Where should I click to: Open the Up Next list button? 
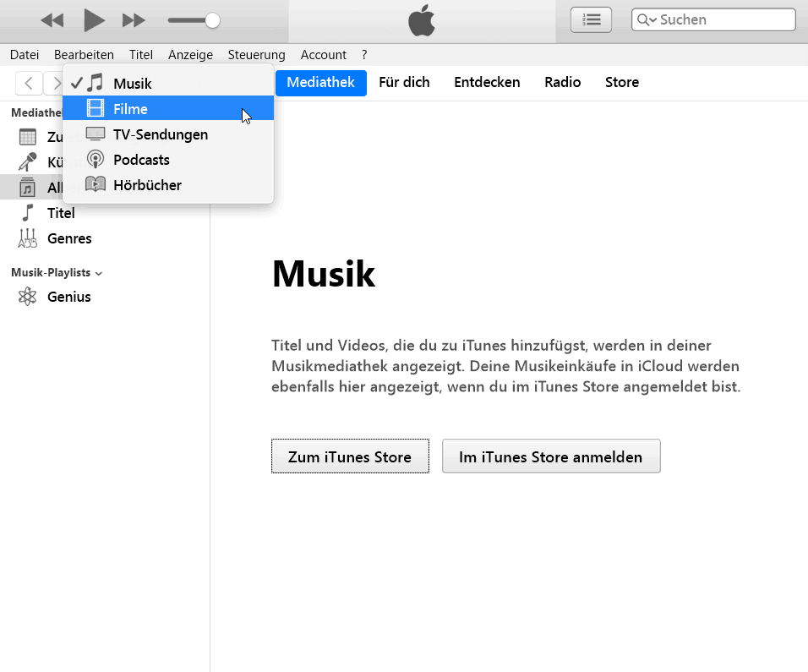(591, 20)
